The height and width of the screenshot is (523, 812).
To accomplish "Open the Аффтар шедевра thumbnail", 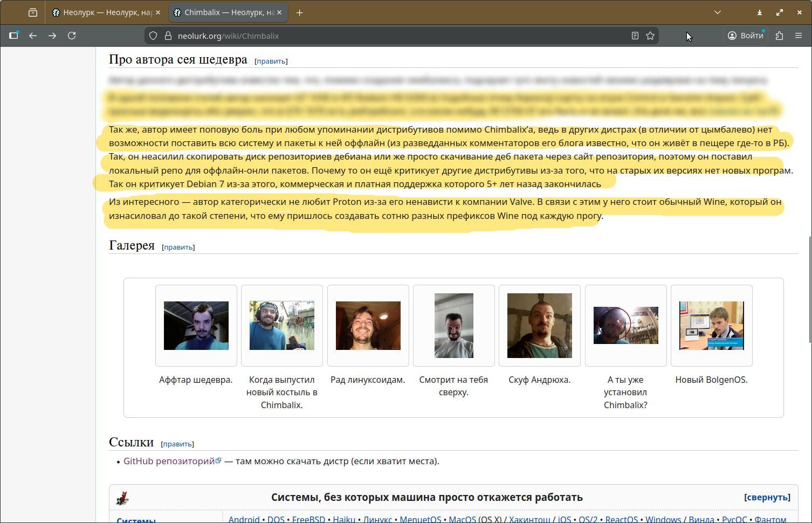I will click(x=196, y=326).
